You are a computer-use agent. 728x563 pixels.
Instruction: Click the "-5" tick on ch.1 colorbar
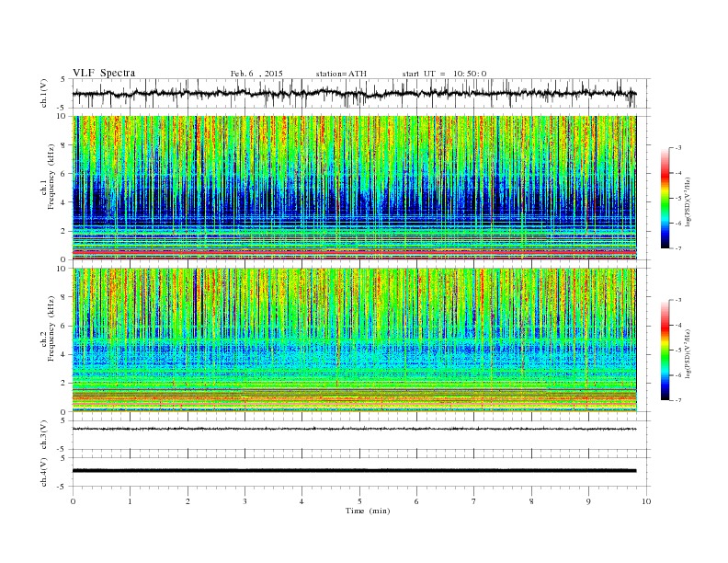point(677,199)
